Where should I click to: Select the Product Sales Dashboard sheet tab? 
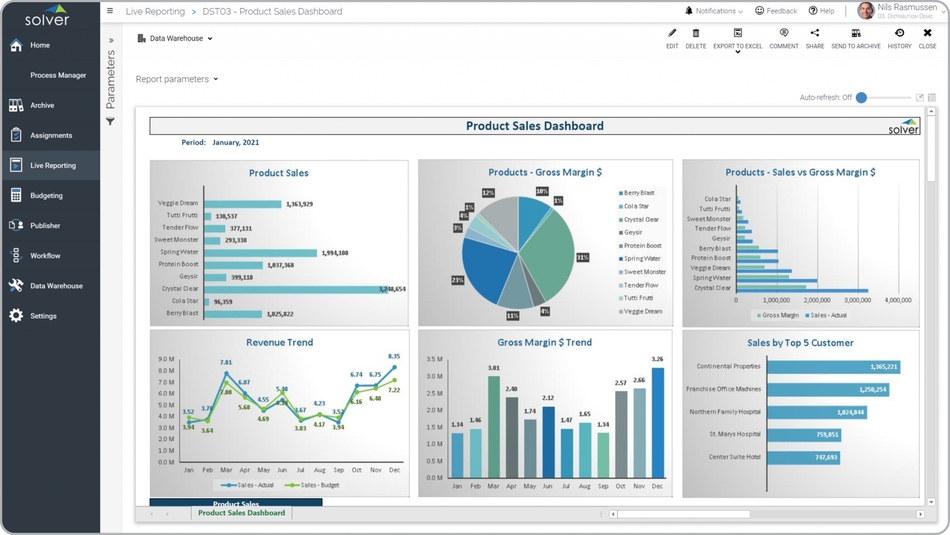click(x=241, y=513)
